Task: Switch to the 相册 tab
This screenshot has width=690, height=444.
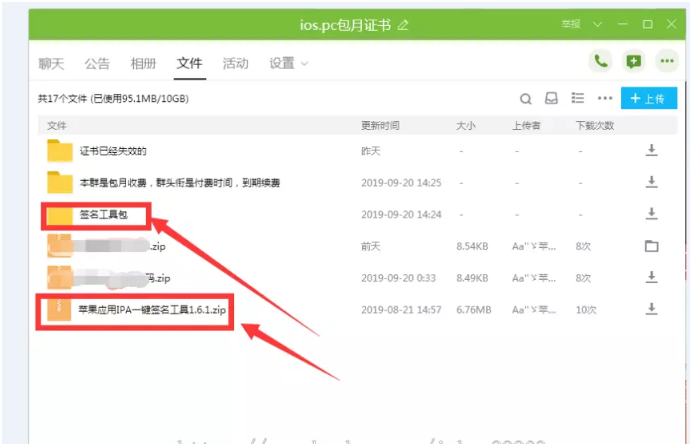Action: (143, 64)
